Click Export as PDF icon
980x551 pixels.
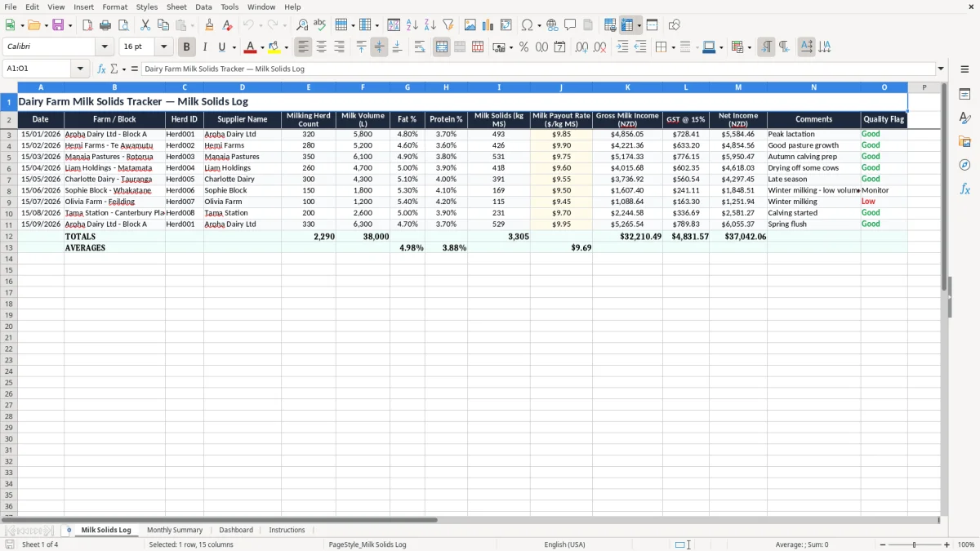click(x=87, y=25)
